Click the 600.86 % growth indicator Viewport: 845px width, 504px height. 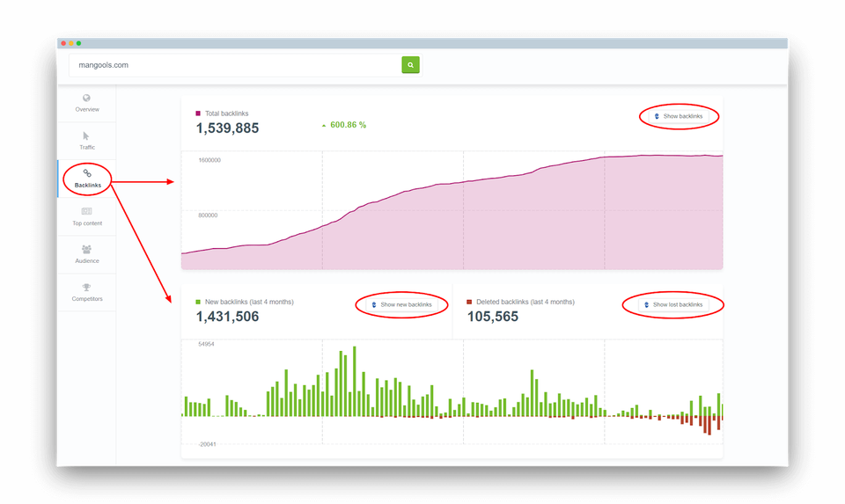[x=348, y=125]
